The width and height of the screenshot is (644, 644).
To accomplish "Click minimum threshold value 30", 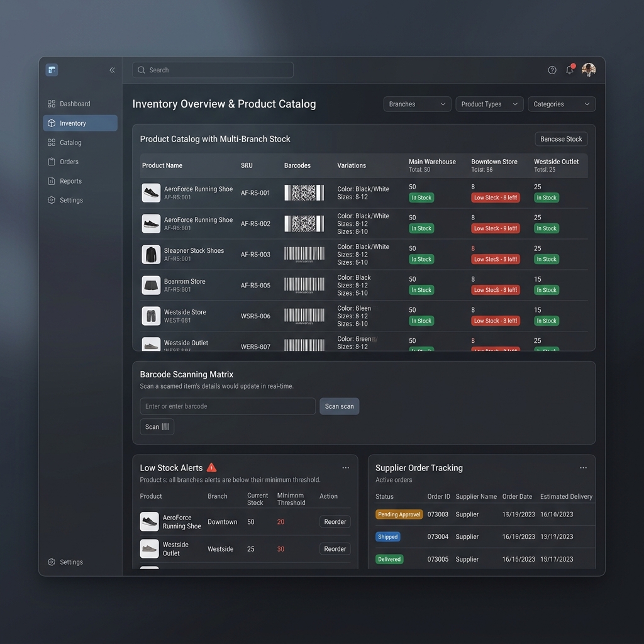I will (280, 548).
